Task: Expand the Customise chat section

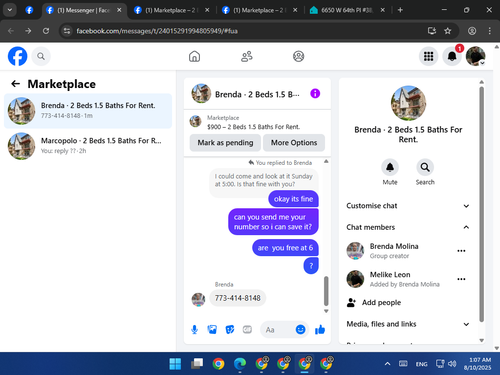Action: coord(408,206)
